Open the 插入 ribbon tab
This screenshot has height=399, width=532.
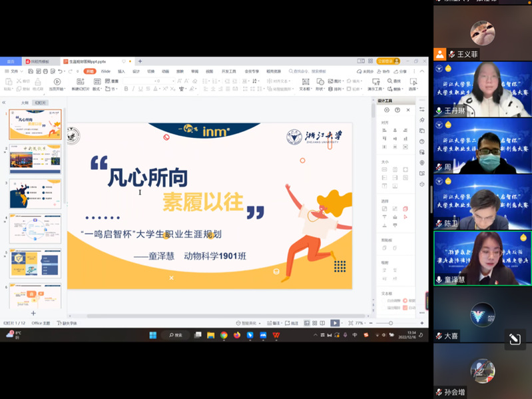[121, 71]
